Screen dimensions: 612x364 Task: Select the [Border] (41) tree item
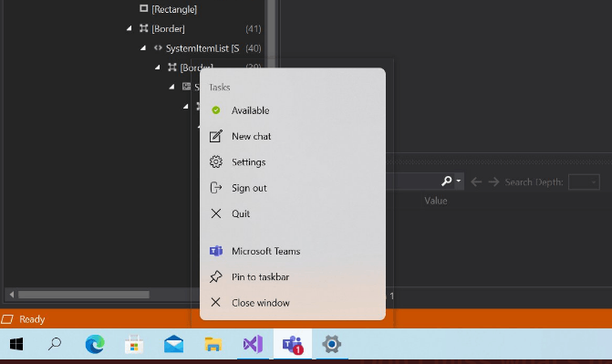pos(168,29)
